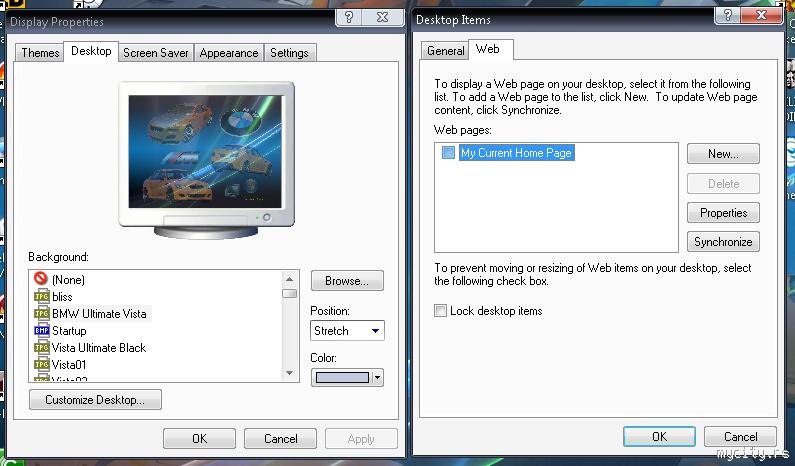Open the Color dropdown arrow
The width and height of the screenshot is (795, 466).
(377, 377)
